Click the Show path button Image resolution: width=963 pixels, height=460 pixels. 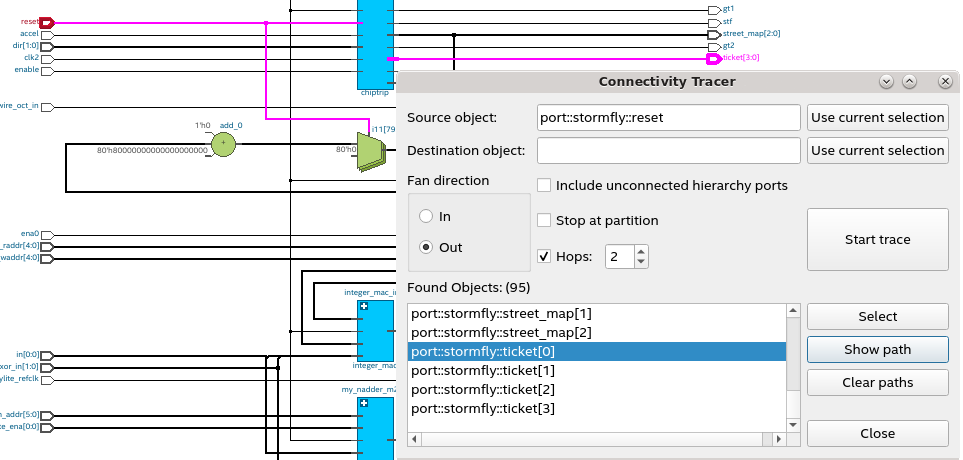878,349
